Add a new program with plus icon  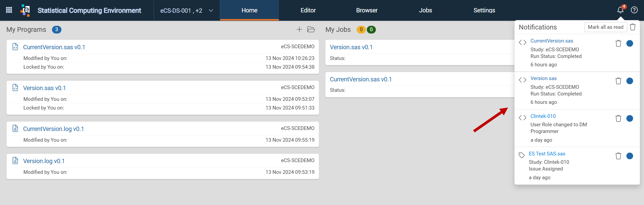click(299, 29)
